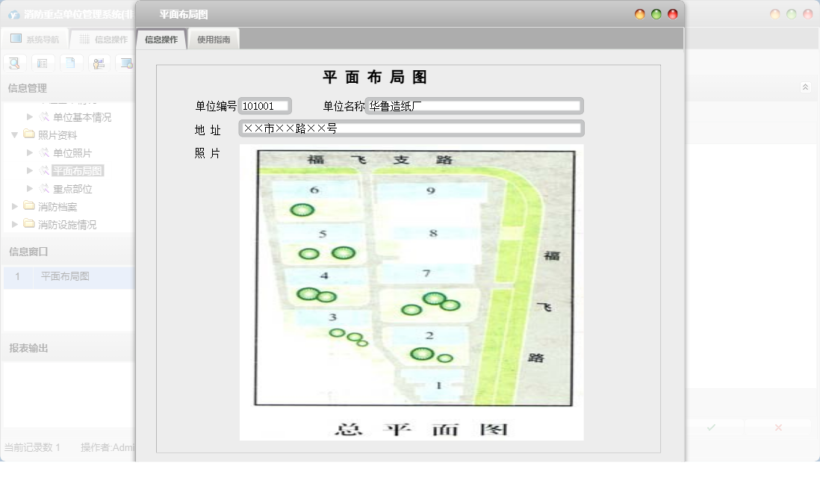Click the red X cancel button
The image size is (820, 504).
click(x=777, y=426)
